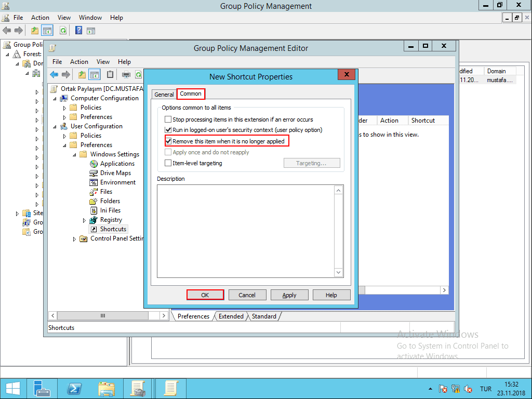
Task: Click tree pane horizontal scrollbar right arrow
Action: 164,315
